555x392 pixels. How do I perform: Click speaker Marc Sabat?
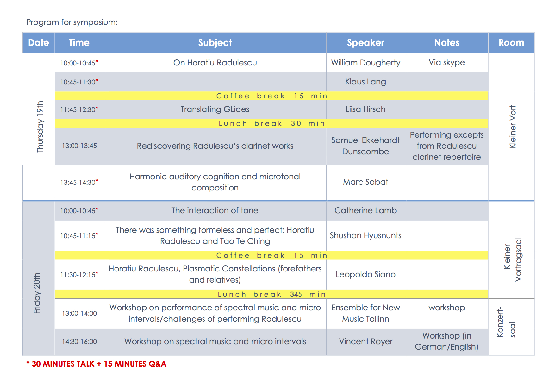365,182
